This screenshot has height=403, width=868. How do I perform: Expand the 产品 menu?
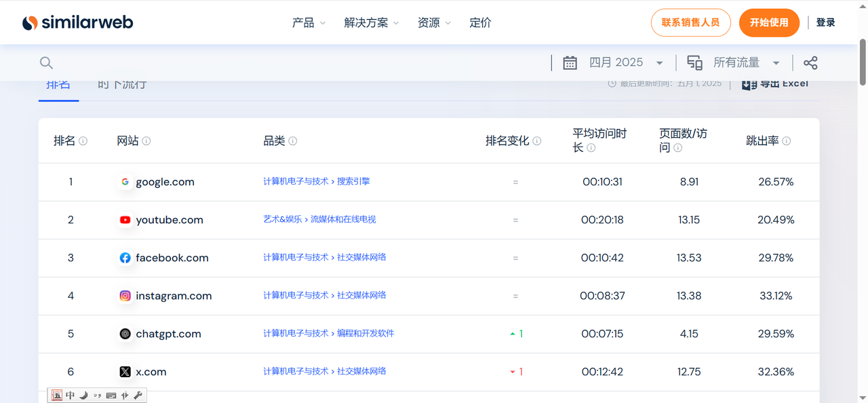coord(309,22)
